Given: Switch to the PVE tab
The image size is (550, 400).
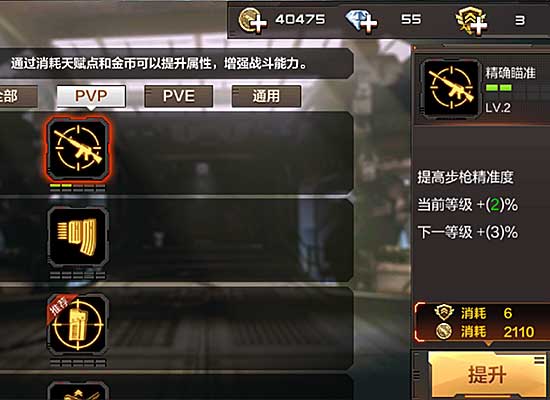Looking at the screenshot, I should tap(179, 96).
